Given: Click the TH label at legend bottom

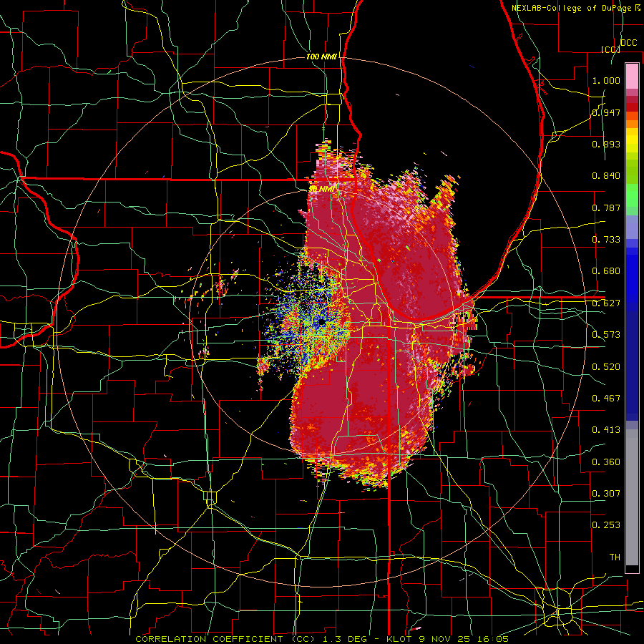Looking at the screenshot, I should tap(615, 557).
